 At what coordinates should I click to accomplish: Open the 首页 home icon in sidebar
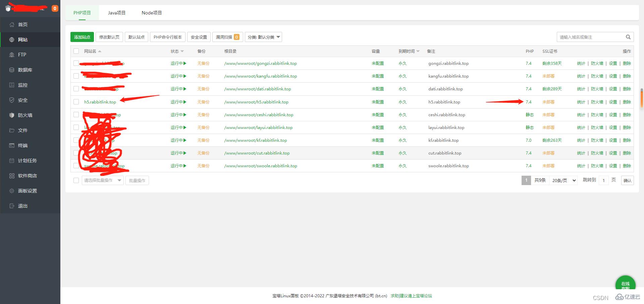[x=12, y=25]
